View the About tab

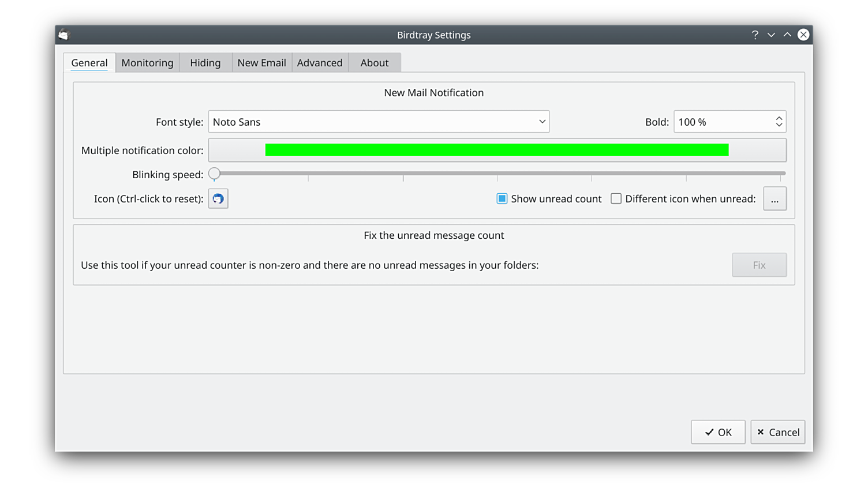click(x=375, y=63)
